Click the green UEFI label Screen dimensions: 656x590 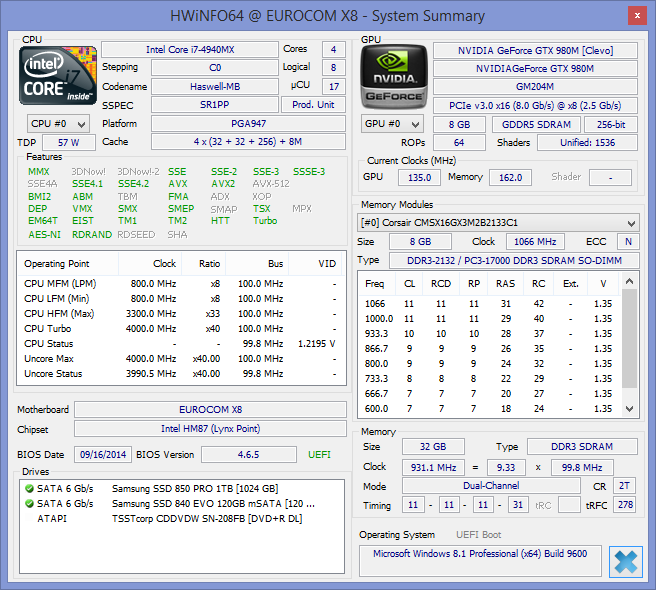coord(319,454)
